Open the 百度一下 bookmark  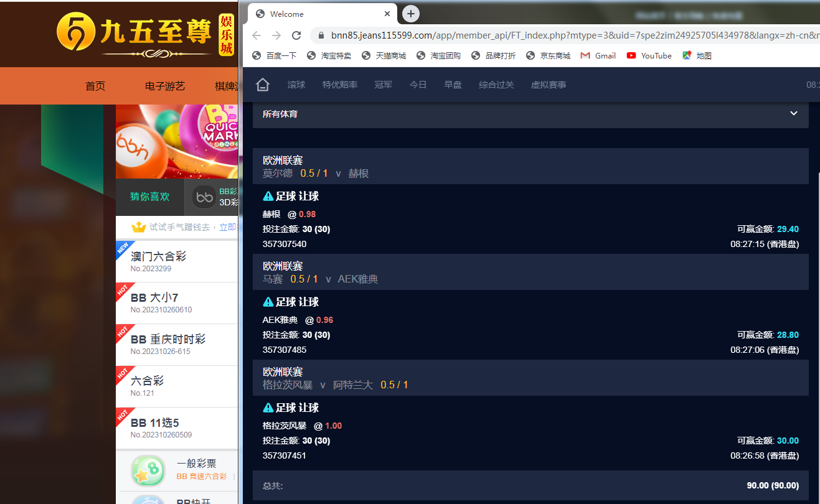tap(274, 55)
